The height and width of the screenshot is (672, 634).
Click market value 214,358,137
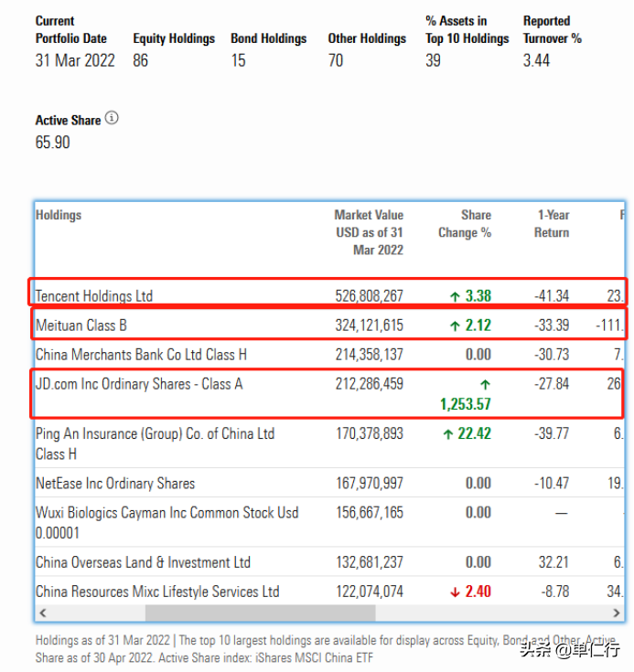pos(370,355)
